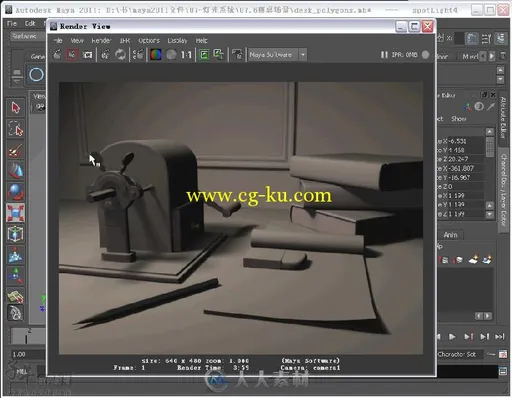
Task: Select the Rotate tool in toolbox
Action: (15, 192)
